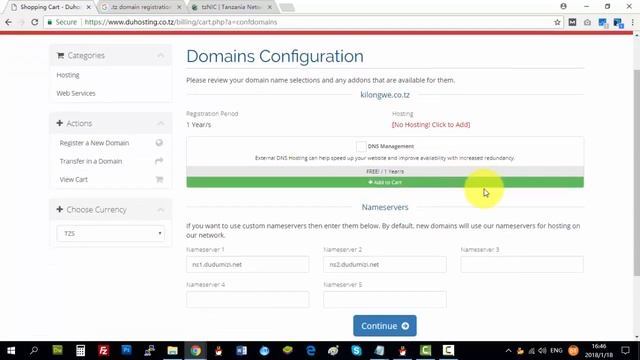
Task: Open the Web Services category link
Action: coord(76,93)
